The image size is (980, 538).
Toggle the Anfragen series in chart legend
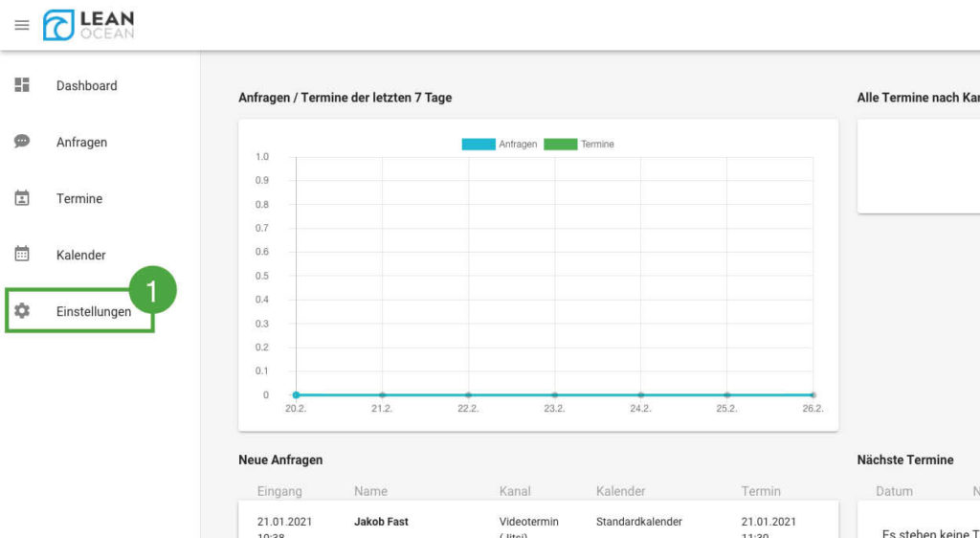(517, 145)
